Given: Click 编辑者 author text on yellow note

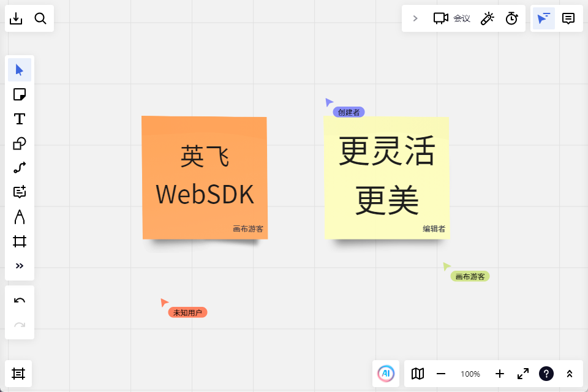Looking at the screenshot, I should point(434,229).
